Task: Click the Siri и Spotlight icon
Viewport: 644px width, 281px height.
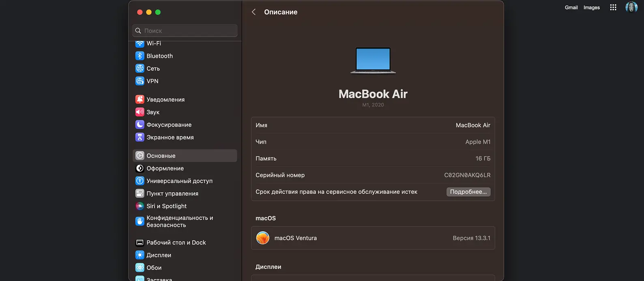Action: (140, 206)
